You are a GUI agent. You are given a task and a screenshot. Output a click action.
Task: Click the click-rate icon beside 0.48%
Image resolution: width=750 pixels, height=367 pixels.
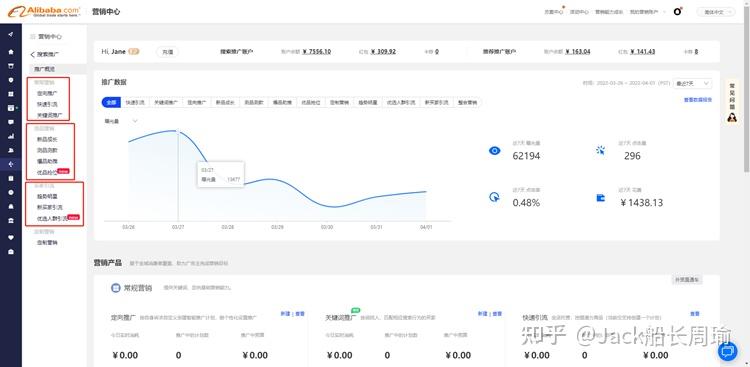495,197
